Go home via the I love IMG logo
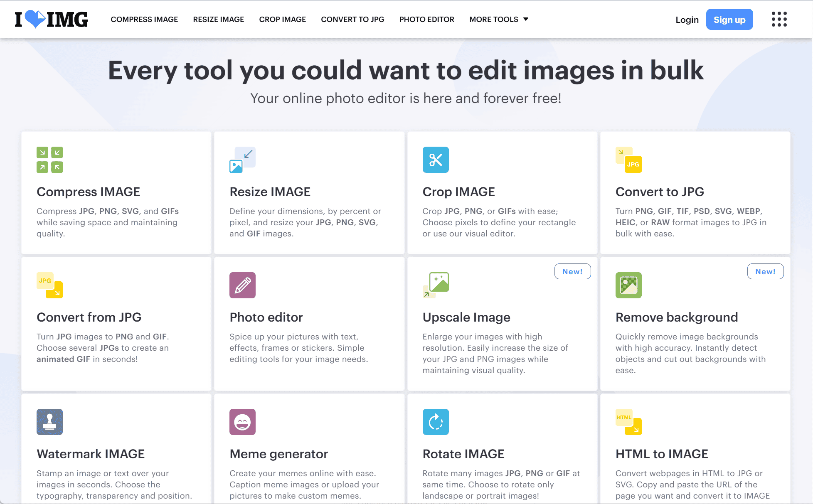The width and height of the screenshot is (813, 504). (51, 19)
